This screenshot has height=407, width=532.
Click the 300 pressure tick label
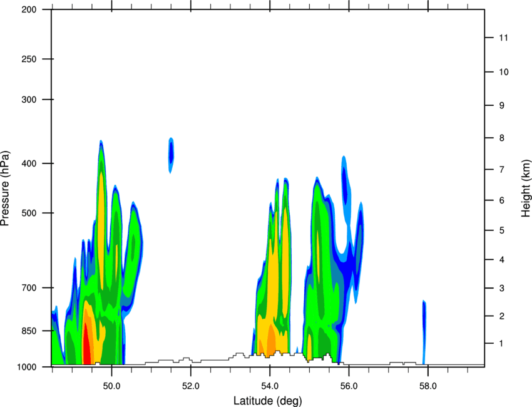(29, 100)
